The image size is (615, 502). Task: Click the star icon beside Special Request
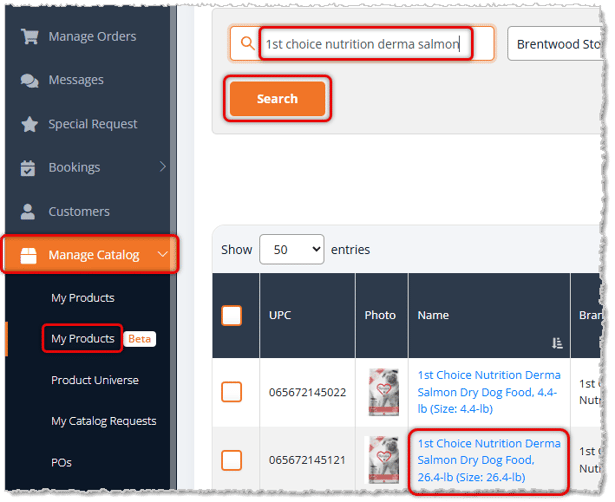[29, 124]
